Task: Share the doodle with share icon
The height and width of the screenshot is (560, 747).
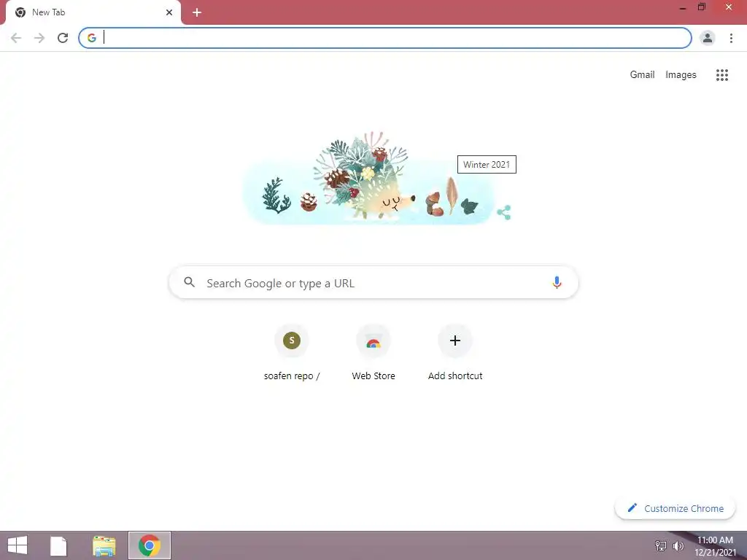Action: (x=504, y=212)
